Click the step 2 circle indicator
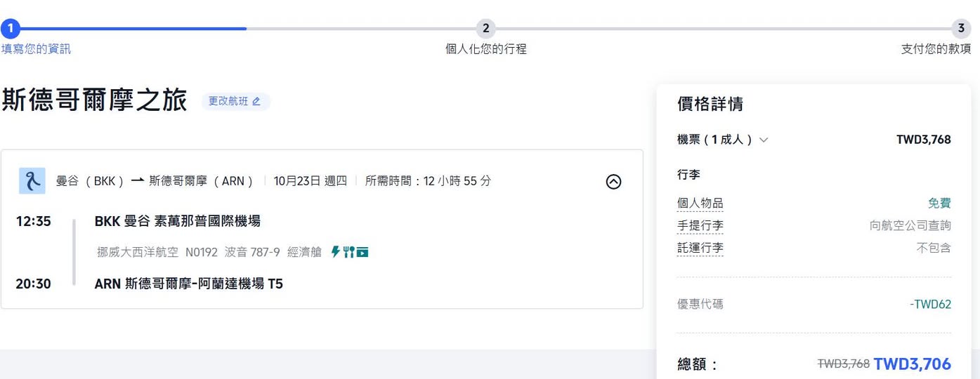The image size is (980, 379). pos(485,29)
